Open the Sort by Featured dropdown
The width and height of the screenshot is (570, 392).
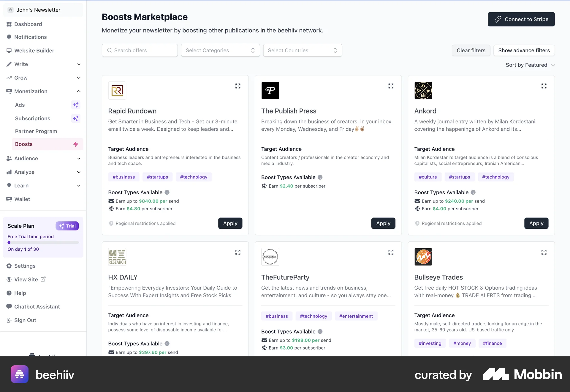pos(530,65)
